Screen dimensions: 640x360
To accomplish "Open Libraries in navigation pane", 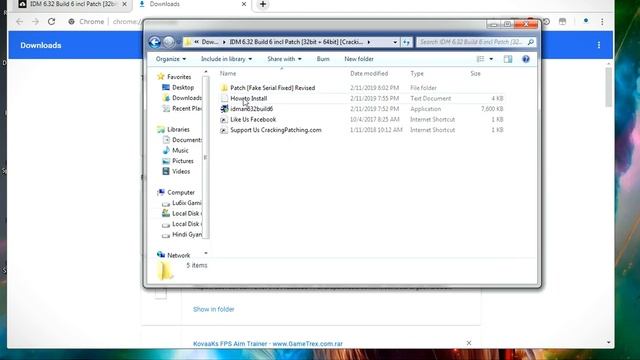I will 178,129.
